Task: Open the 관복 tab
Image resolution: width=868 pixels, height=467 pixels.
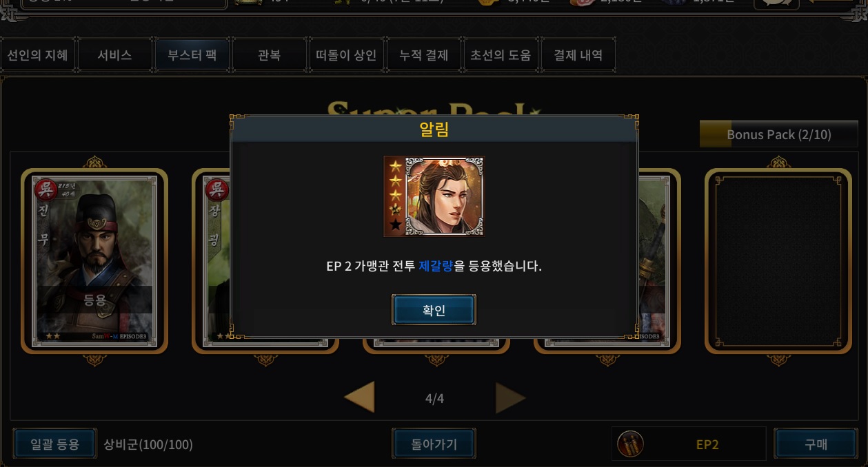Action: pyautogui.click(x=269, y=55)
